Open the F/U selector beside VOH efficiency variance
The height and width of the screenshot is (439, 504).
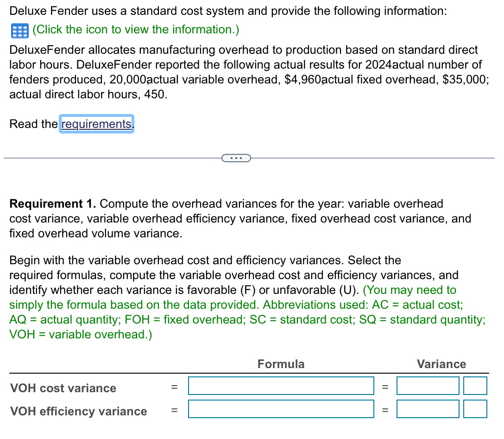475,409
